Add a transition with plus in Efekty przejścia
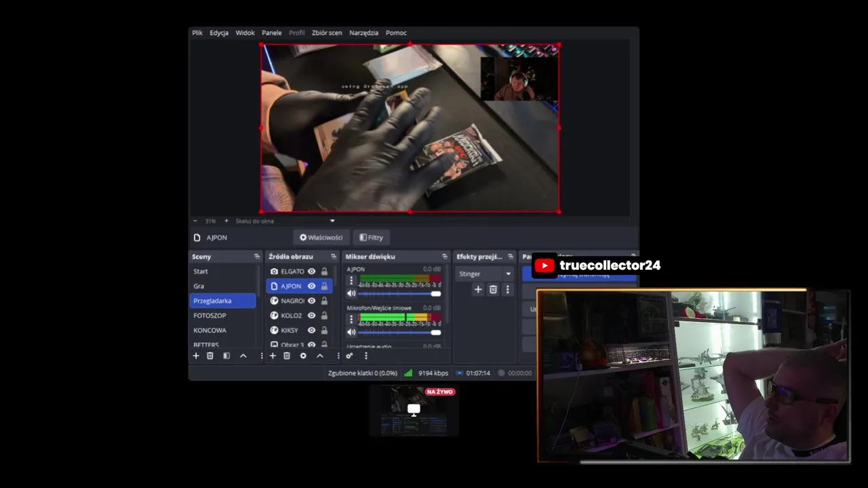The width and height of the screenshot is (868, 488). click(478, 289)
